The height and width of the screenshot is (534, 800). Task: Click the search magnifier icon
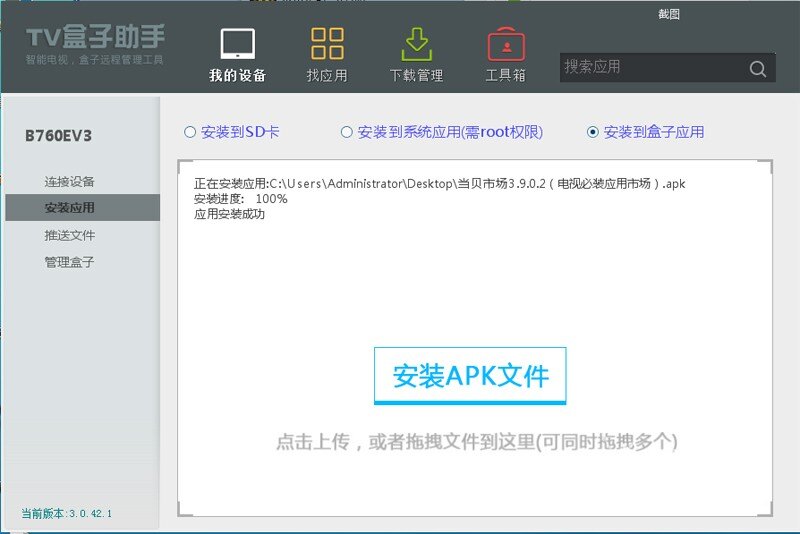(758, 68)
